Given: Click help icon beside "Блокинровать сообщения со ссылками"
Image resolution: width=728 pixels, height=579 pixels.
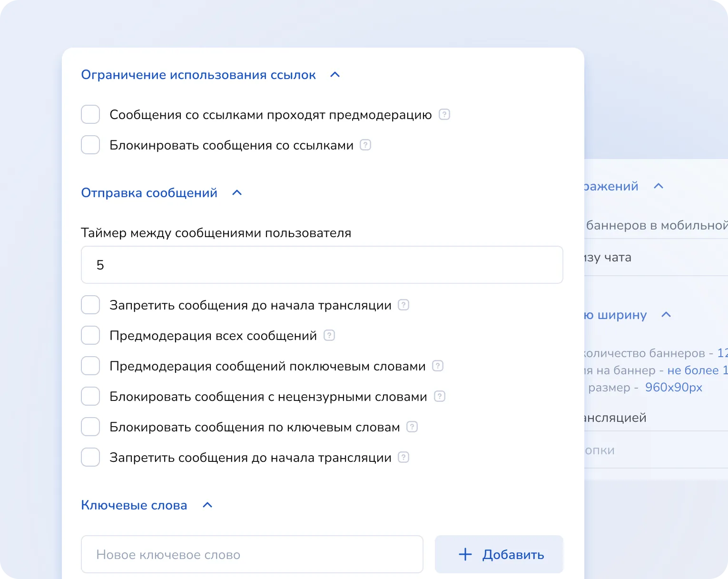Looking at the screenshot, I should click(365, 145).
